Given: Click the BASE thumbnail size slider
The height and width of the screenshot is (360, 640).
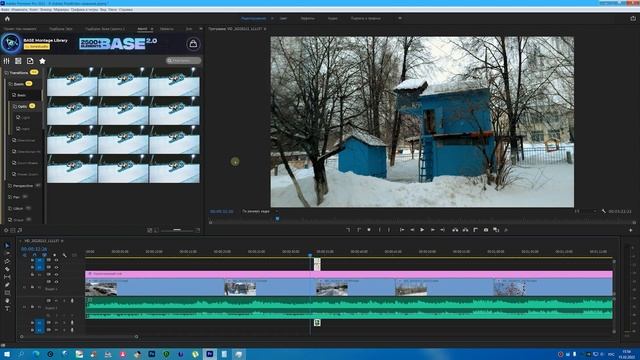Looking at the screenshot, I should point(177,230).
